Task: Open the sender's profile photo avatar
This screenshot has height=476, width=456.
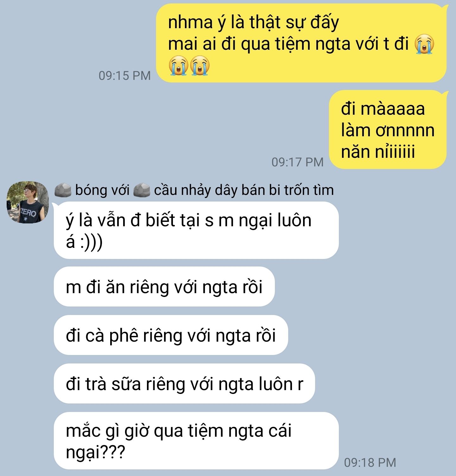Action: [28, 202]
